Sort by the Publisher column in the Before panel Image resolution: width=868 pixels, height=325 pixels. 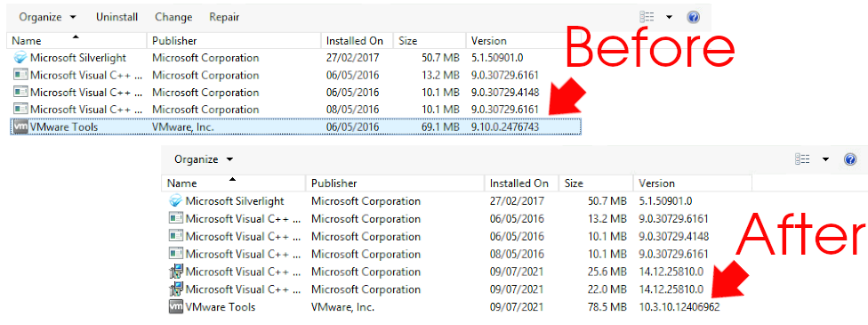click(x=234, y=40)
